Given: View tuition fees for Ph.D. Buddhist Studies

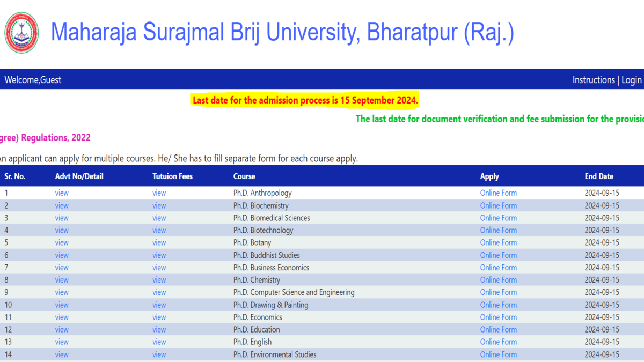Looking at the screenshot, I should [x=159, y=255].
